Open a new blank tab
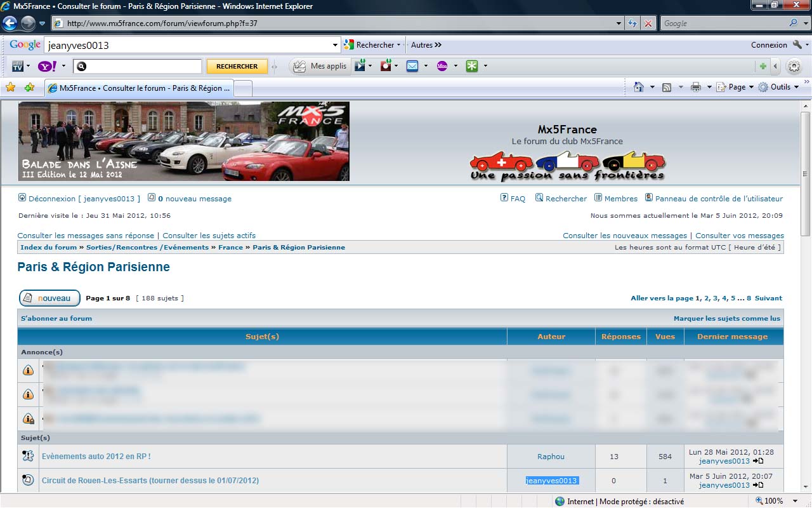 point(244,88)
